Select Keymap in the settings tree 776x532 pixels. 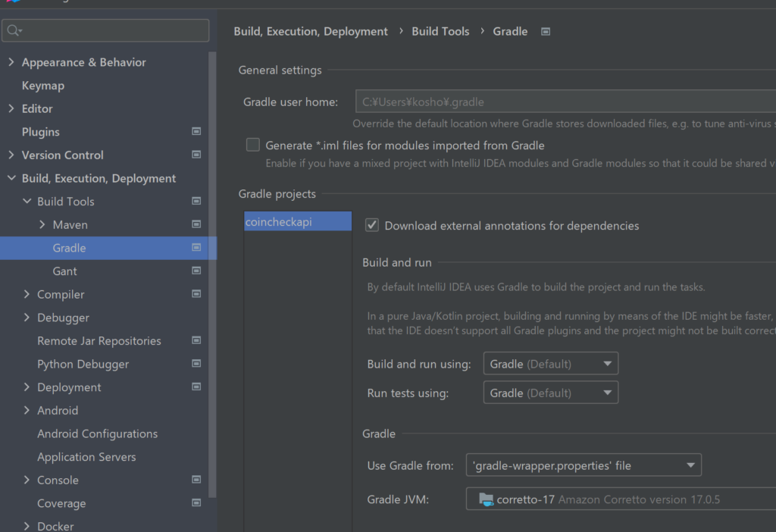[x=43, y=86]
